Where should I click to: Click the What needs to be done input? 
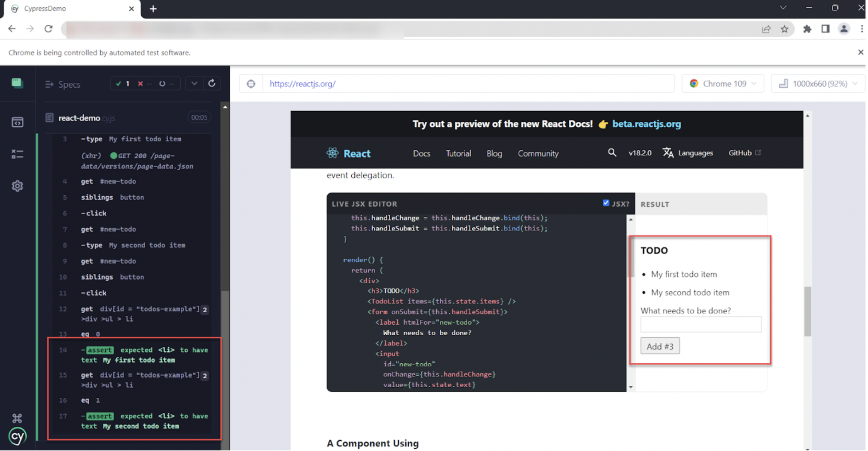[701, 324]
